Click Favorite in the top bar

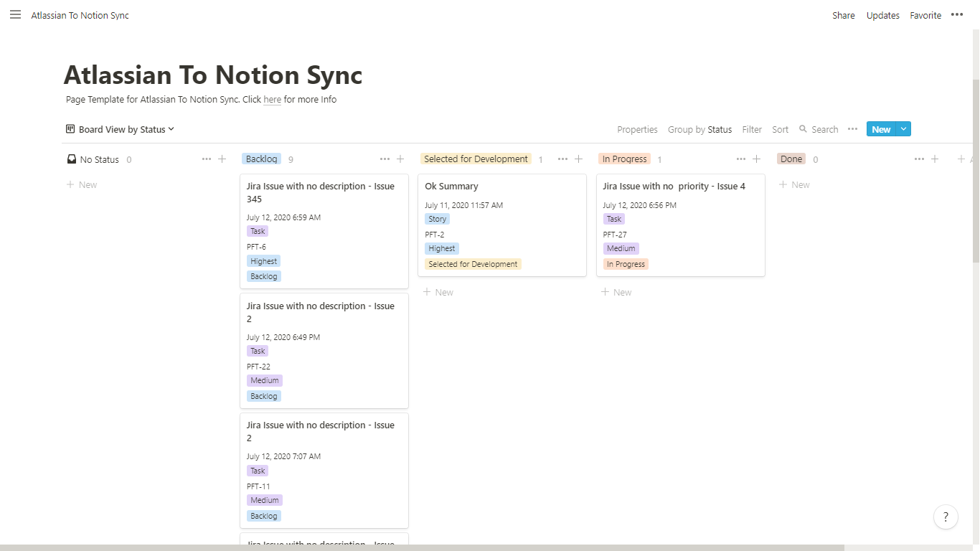click(x=925, y=15)
